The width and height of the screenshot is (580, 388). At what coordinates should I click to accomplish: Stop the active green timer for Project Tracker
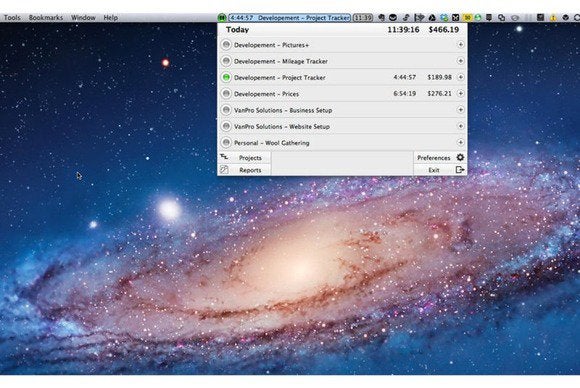coord(226,77)
